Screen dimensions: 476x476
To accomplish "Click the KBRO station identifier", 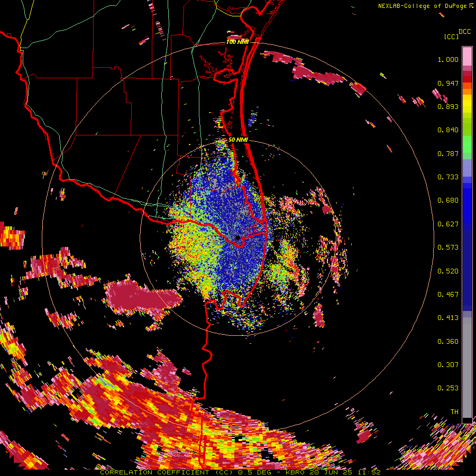I will [x=295, y=472].
